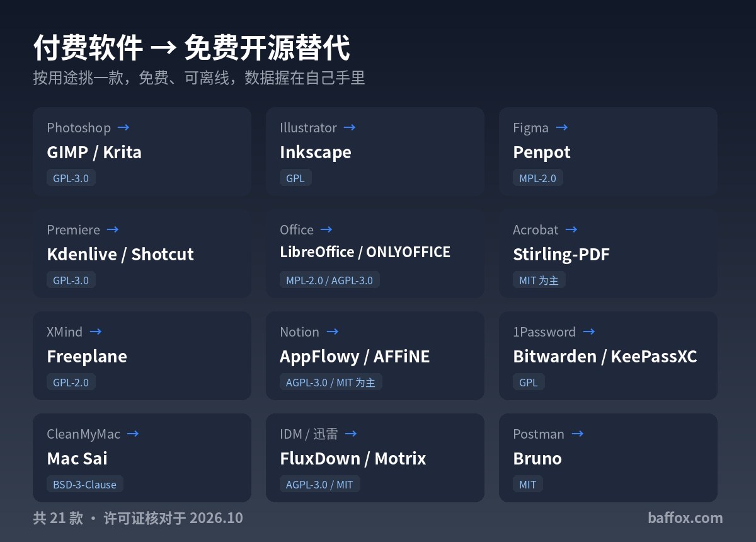The height and width of the screenshot is (542, 756).
Task: Click the Photoshop label
Action: 79,127
